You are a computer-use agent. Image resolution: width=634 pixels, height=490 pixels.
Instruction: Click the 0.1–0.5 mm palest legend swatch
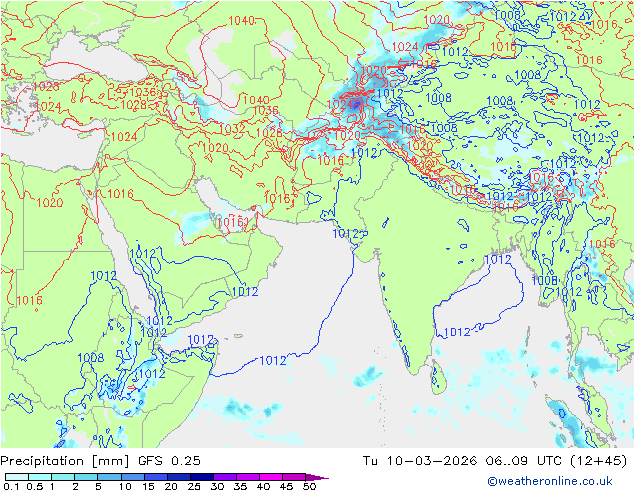17,477
